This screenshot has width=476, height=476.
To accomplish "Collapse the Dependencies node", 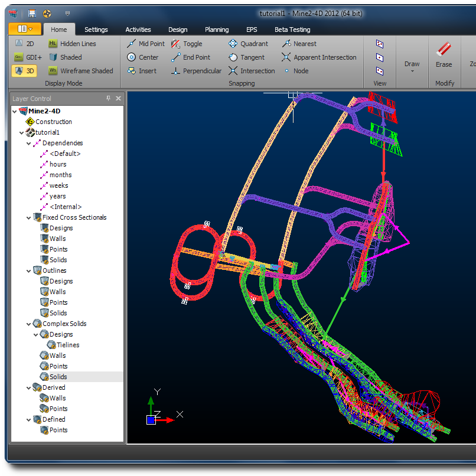I will 28,144.
